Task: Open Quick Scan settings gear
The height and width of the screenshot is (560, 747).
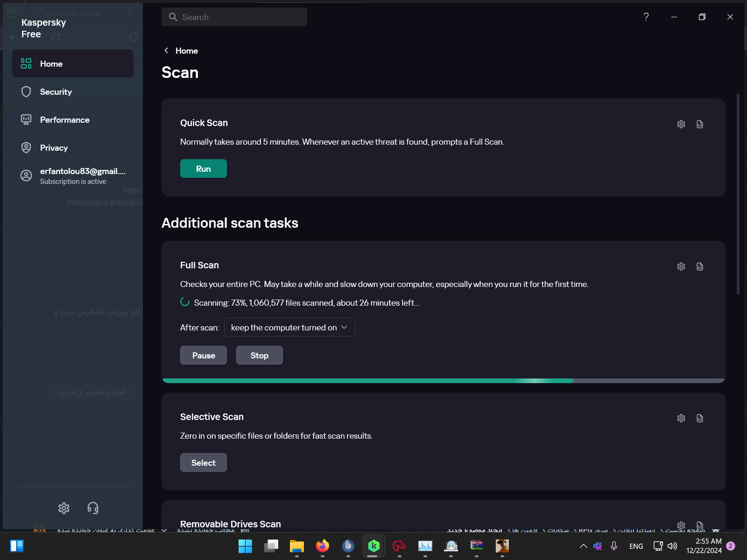Action: (681, 124)
